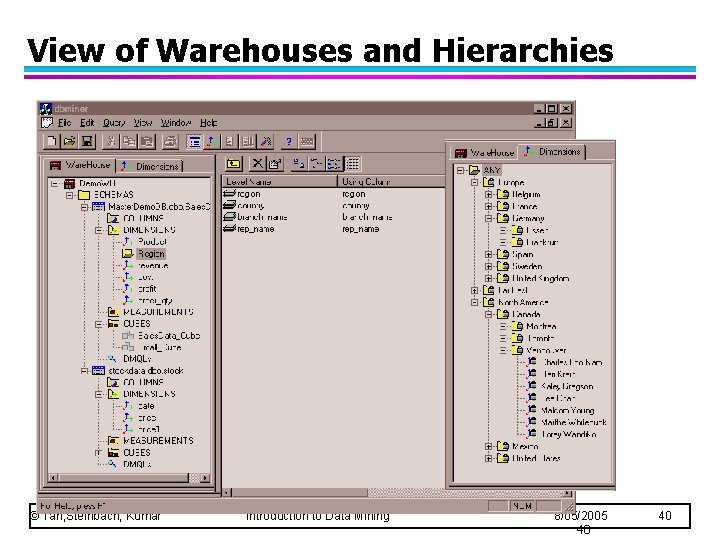Click the Save floppy disk icon

pos(87,141)
